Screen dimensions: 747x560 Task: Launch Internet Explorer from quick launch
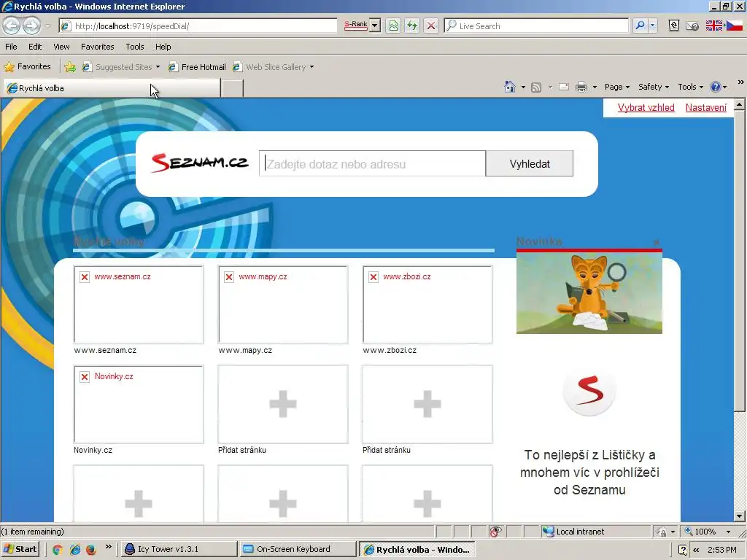75,550
